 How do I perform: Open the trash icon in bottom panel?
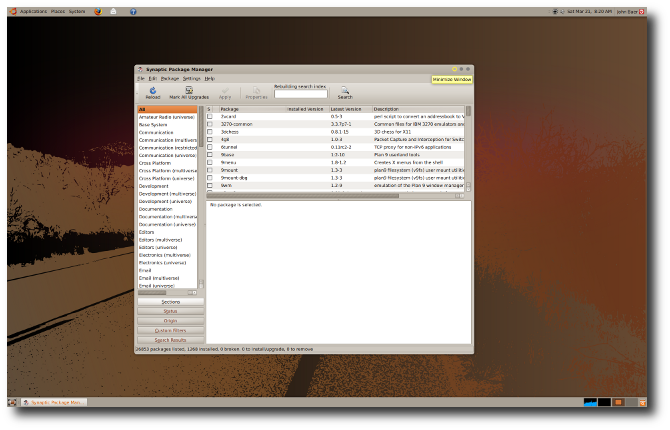coord(642,402)
